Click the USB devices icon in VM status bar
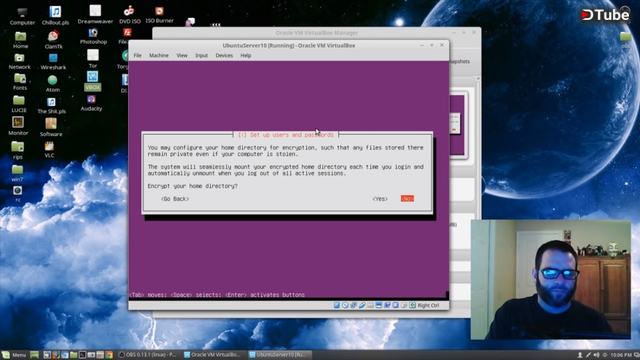The height and width of the screenshot is (360, 640). (x=362, y=305)
